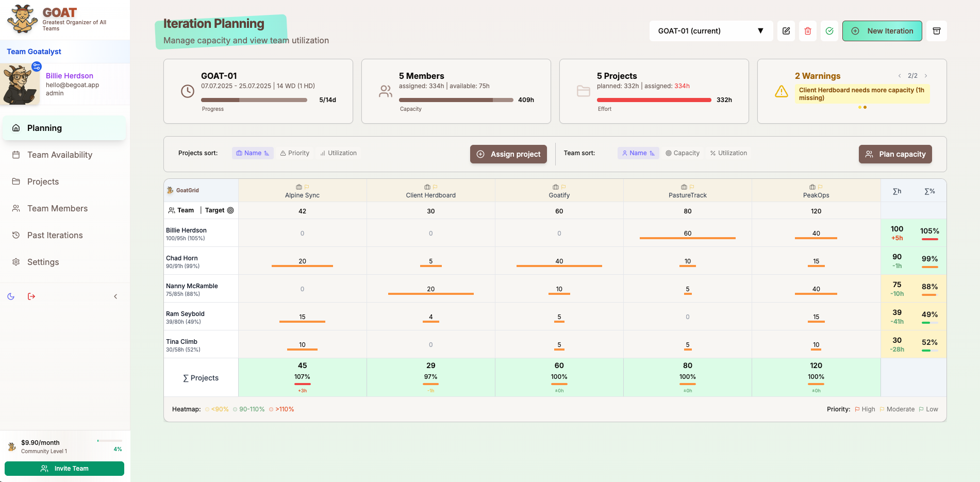Click the yellow warning triangle icon
Viewport: 980px width, 482px height.
coord(781,92)
